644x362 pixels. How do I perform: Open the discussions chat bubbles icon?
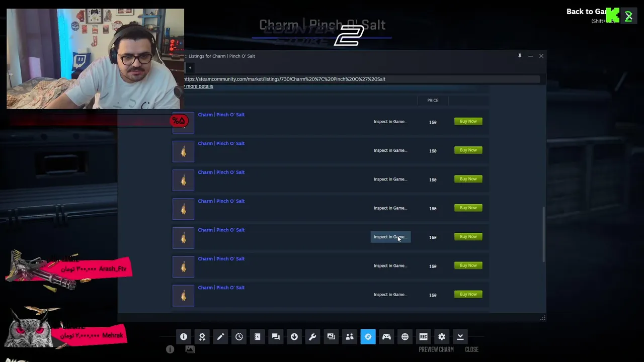point(276,337)
